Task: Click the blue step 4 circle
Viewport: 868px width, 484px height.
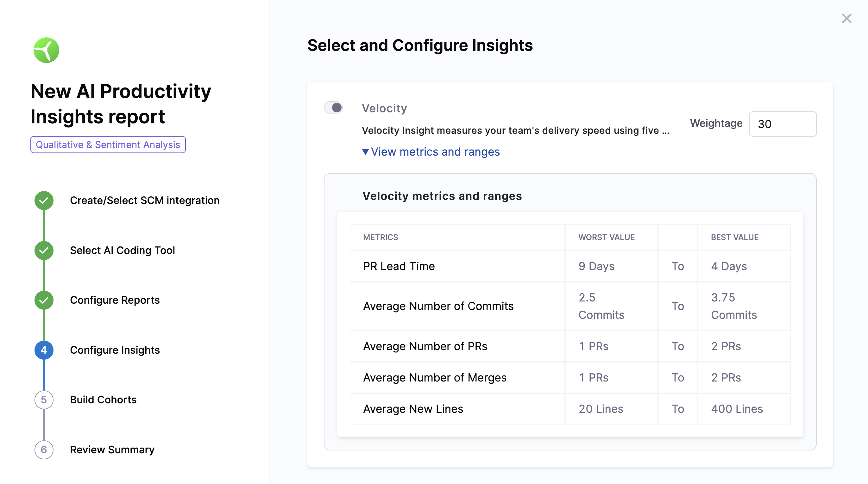Action: (44, 350)
